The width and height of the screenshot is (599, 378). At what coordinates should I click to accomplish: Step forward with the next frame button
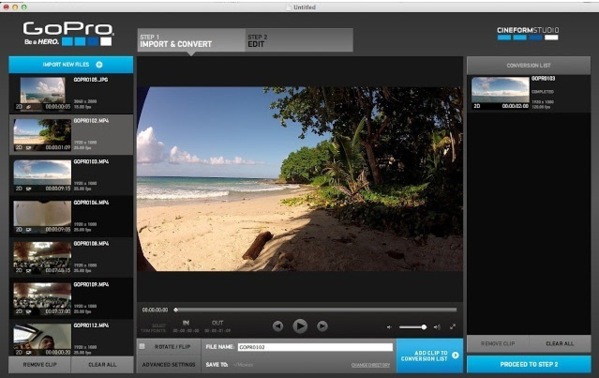(x=322, y=326)
